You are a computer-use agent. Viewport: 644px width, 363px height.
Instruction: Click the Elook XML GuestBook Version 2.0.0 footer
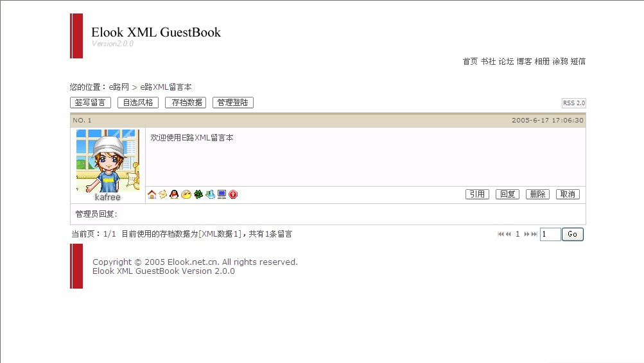pyautogui.click(x=164, y=271)
